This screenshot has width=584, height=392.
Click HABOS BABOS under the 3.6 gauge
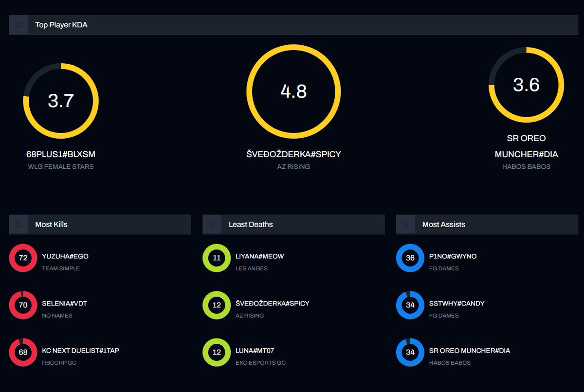coord(526,167)
